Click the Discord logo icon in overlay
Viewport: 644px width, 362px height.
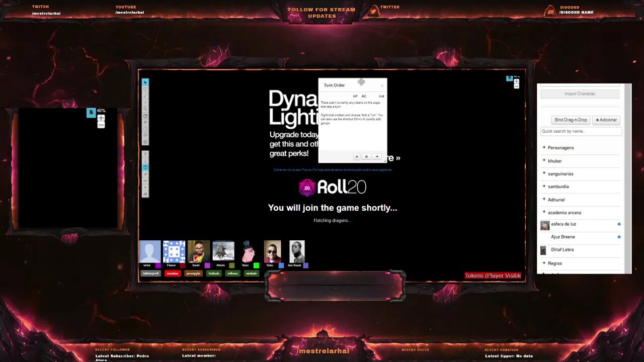(550, 11)
